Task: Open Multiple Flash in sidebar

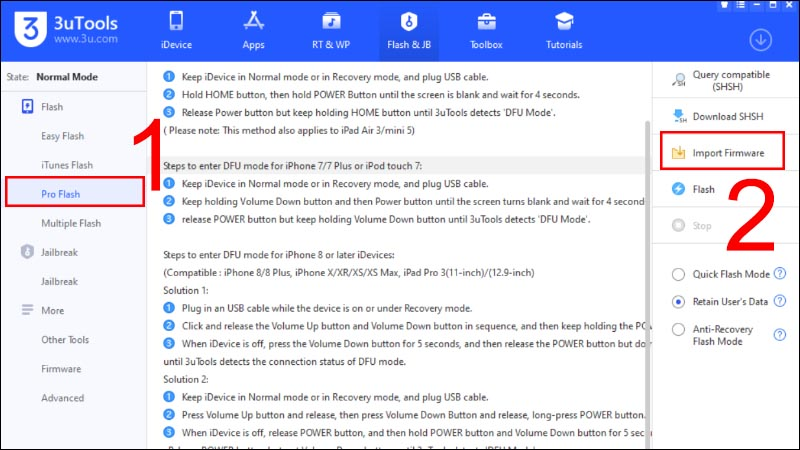Action: click(71, 223)
